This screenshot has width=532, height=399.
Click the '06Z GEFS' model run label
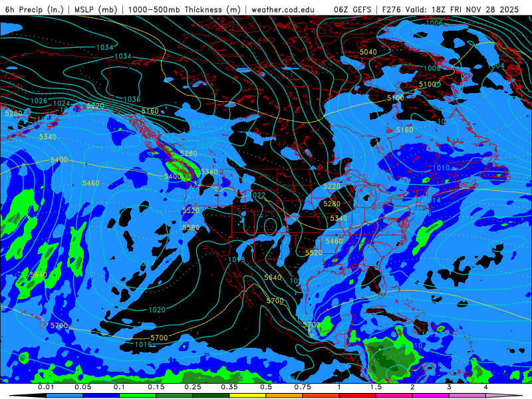353,9
